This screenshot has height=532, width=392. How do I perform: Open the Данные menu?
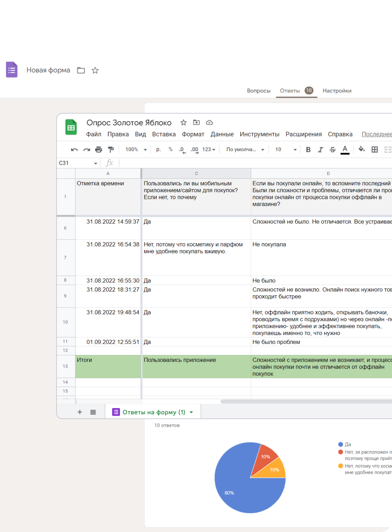[222, 134]
